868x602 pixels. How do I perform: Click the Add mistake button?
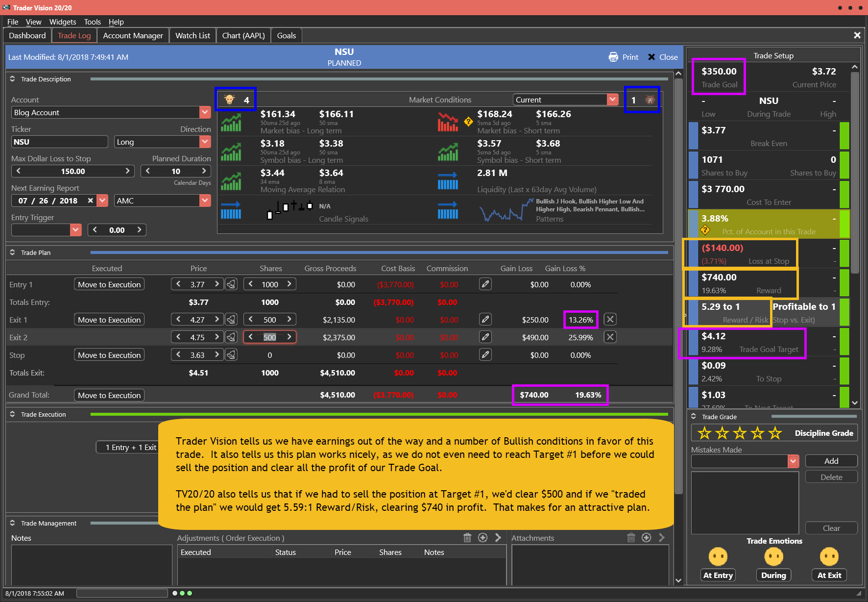point(831,461)
